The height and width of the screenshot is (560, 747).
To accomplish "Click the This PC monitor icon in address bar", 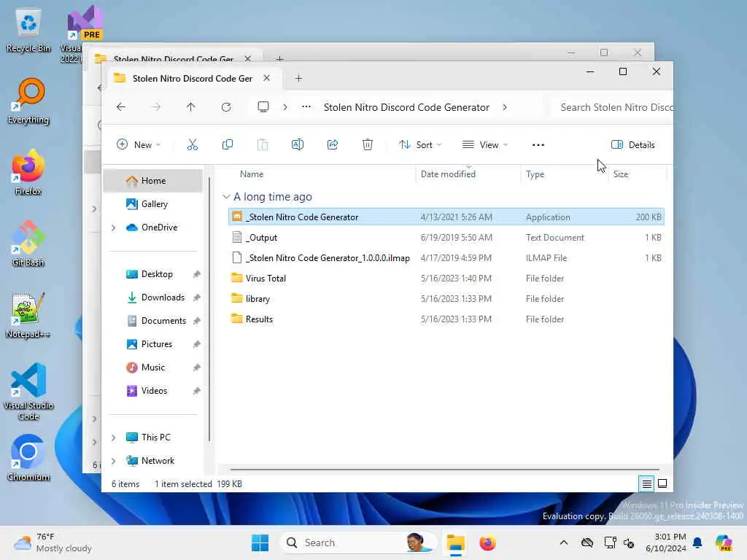I will coord(263,106).
